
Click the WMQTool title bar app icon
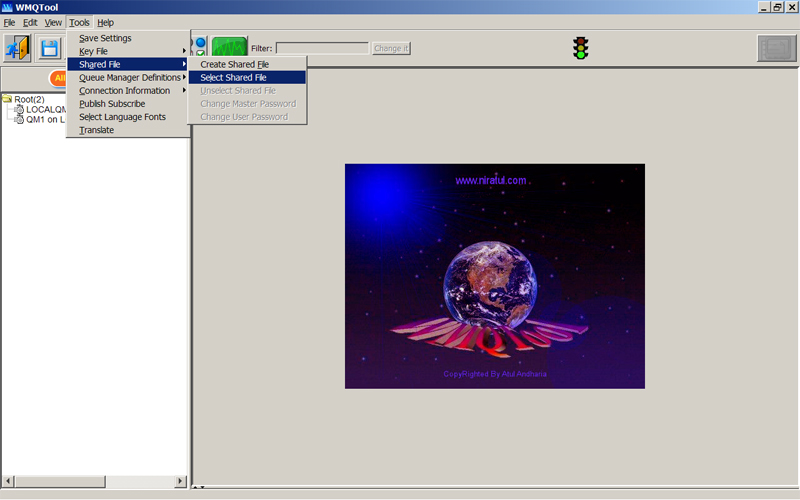pyautogui.click(x=7, y=7)
